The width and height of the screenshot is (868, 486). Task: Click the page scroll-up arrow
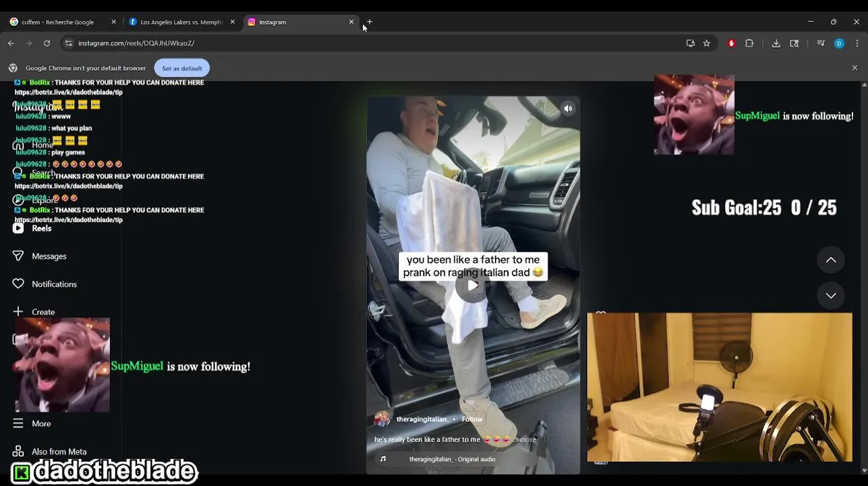864,85
